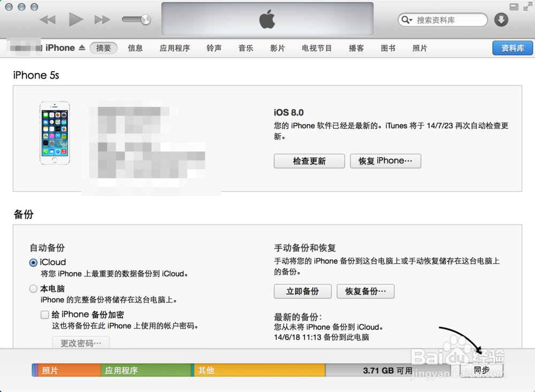This screenshot has height=392, width=535.
Task: Click the 恢复备份 button
Action: tap(365, 291)
